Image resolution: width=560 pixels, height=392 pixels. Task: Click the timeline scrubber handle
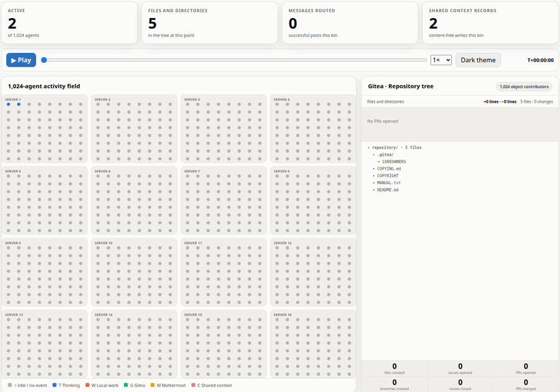[44, 60]
